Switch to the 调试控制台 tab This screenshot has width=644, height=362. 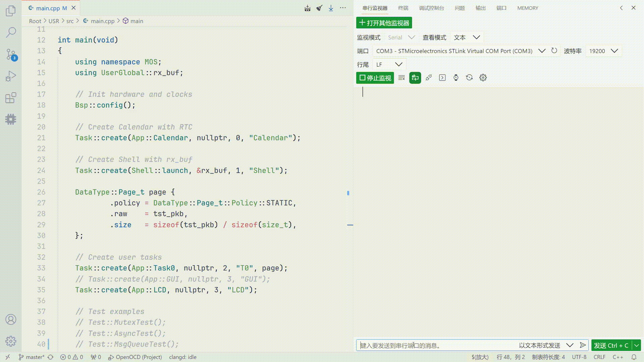coord(431,8)
